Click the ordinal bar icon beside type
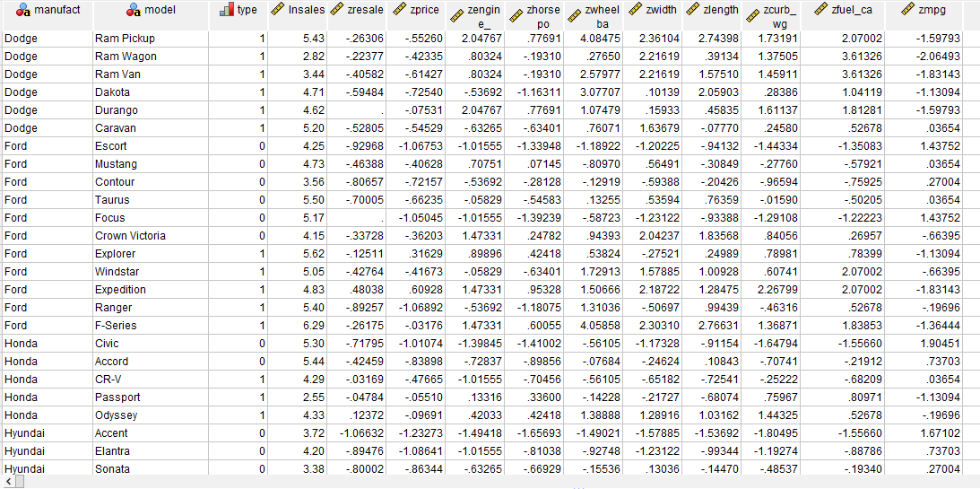The height and width of the screenshot is (489, 980). coord(227,10)
